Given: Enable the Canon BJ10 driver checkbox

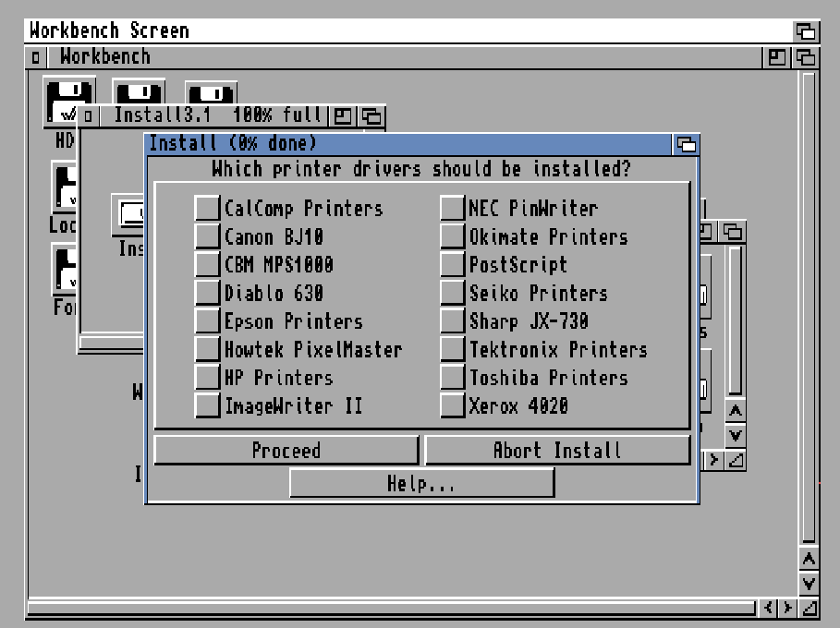Looking at the screenshot, I should point(207,236).
